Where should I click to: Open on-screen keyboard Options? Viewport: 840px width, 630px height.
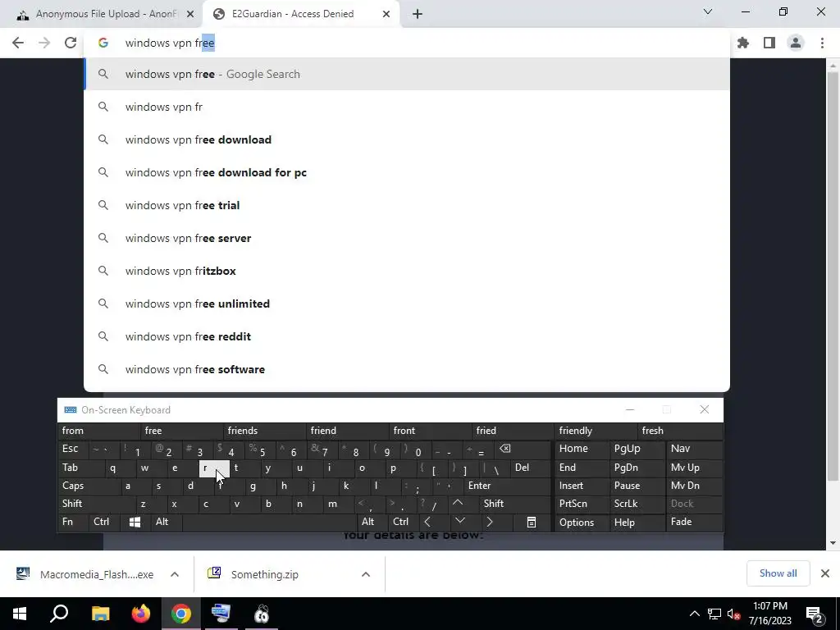click(582, 522)
